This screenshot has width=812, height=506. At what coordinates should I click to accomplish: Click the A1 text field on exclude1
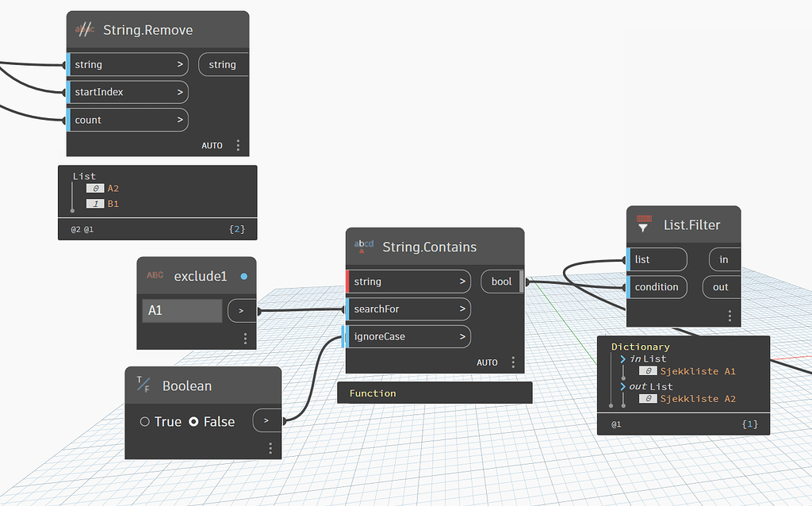point(182,310)
